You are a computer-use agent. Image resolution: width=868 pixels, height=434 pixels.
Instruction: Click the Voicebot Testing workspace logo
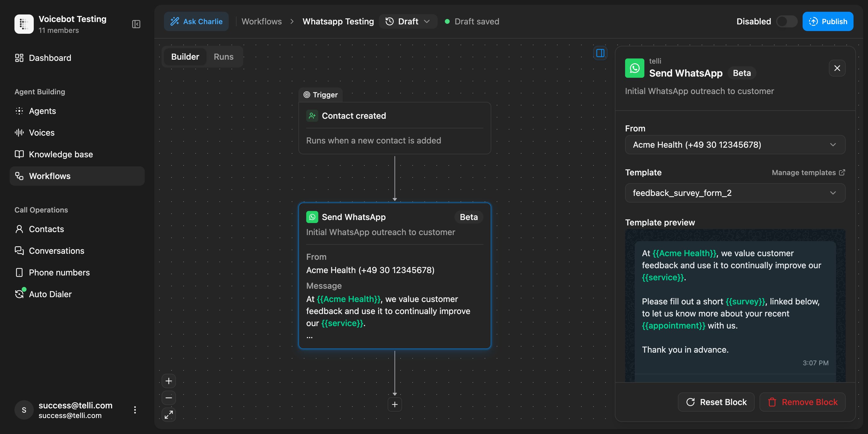click(x=24, y=24)
